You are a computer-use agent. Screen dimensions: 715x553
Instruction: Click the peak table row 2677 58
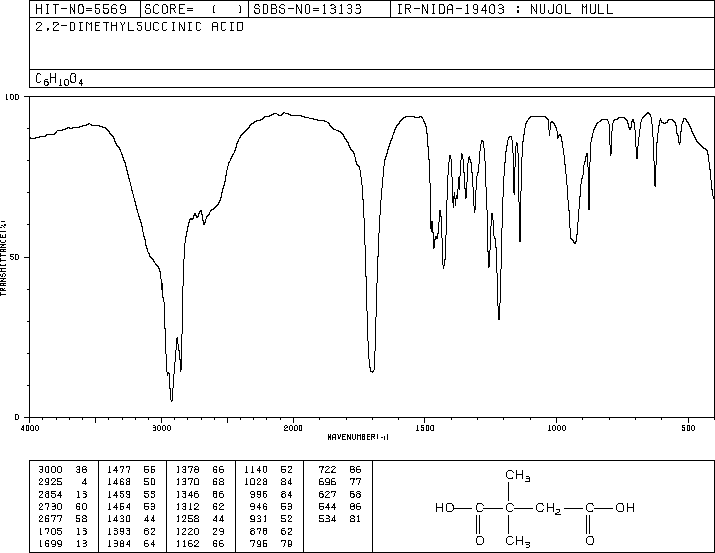tap(62, 519)
